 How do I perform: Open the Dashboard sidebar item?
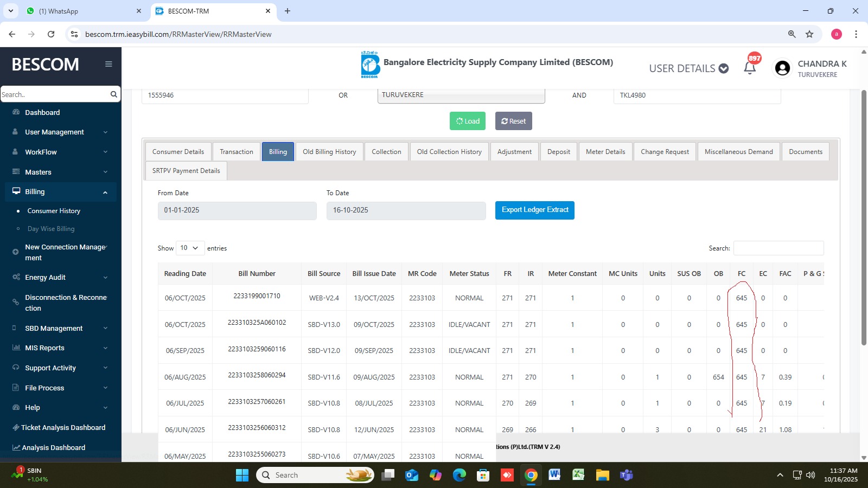[42, 113]
